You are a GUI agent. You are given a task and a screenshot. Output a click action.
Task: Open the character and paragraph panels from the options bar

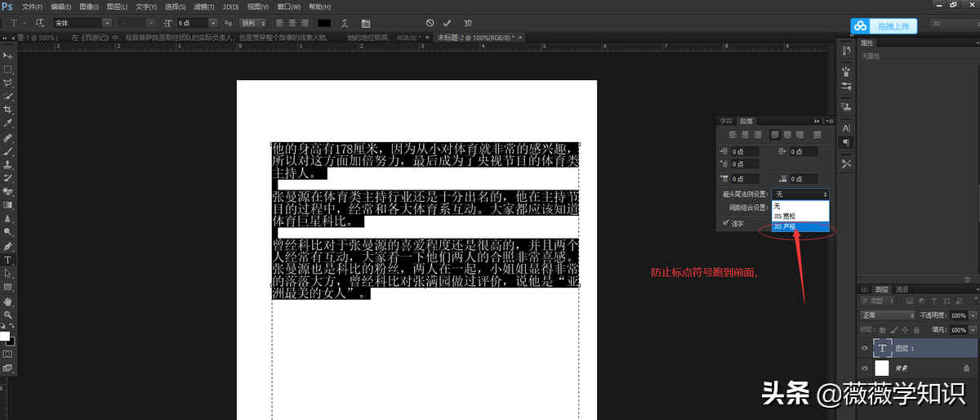point(365,23)
